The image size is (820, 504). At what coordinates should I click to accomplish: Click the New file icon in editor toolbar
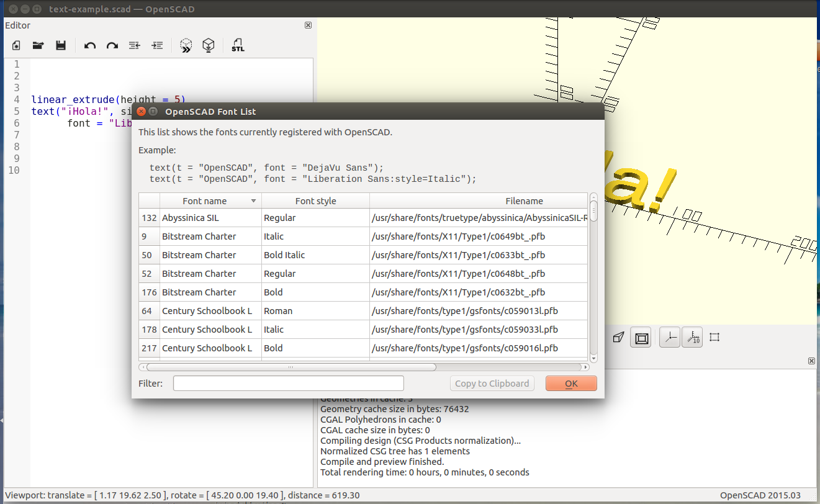click(17, 45)
